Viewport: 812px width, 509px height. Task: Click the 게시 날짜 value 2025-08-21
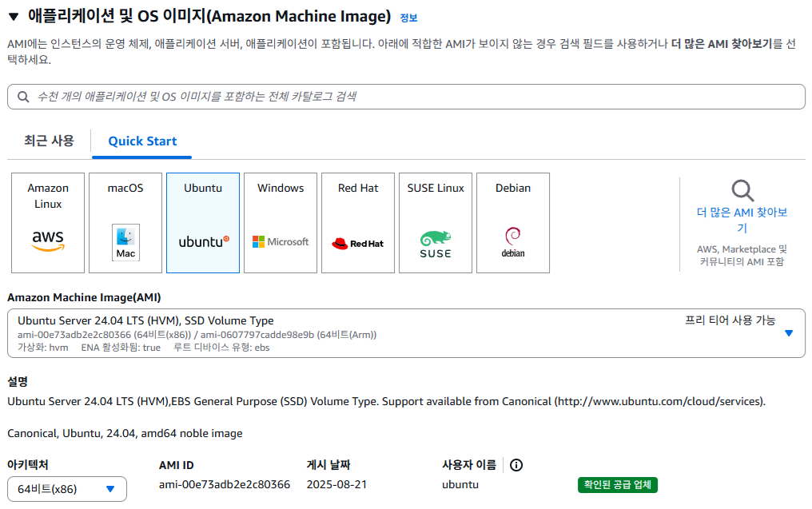[336, 485]
